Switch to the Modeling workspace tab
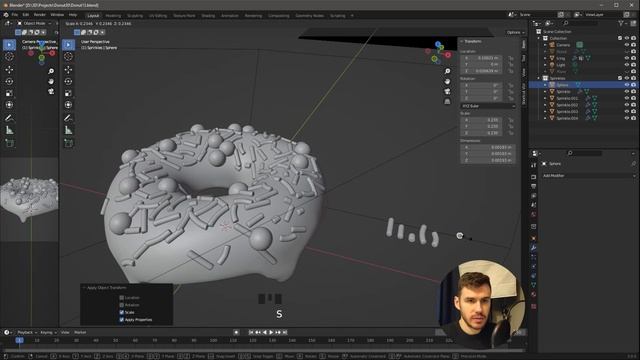The height and width of the screenshot is (360, 640). pos(113,16)
